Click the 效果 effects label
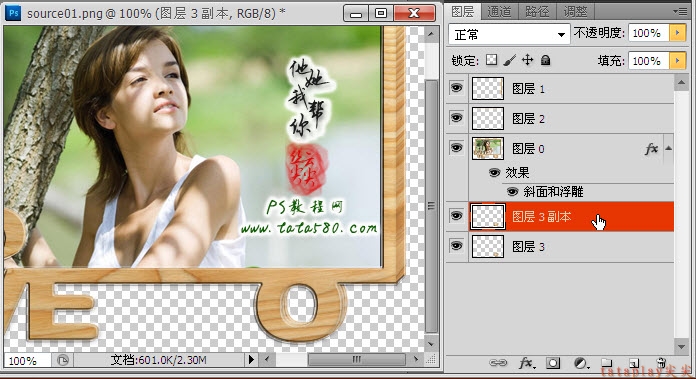Viewport: 696px width, 379px height. coord(518,172)
